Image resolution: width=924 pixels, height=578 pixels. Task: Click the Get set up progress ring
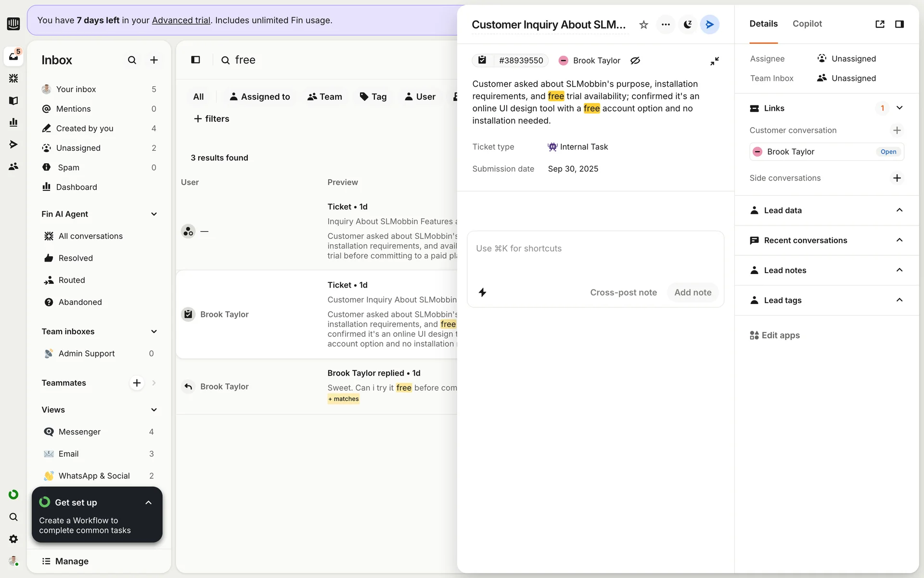click(x=45, y=502)
